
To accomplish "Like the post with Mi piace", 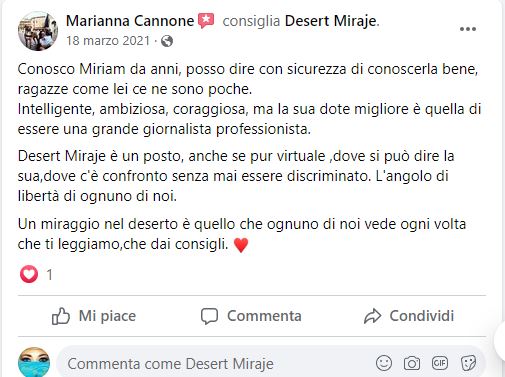I will pos(94,316).
